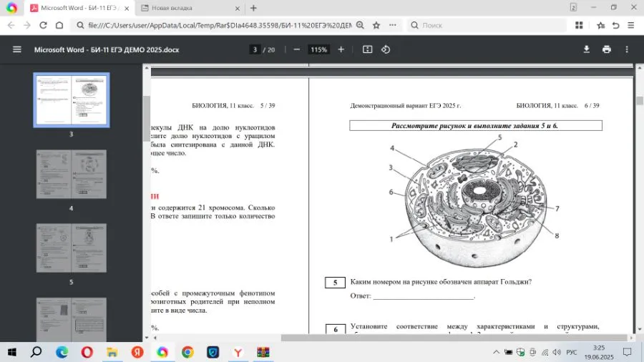Click the horizontal scrollbar thumb

point(454,338)
